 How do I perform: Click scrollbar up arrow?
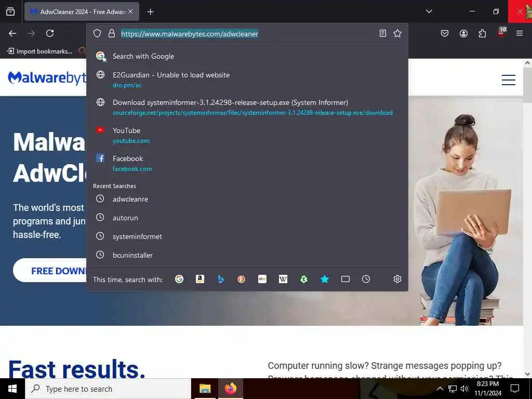[528, 63]
